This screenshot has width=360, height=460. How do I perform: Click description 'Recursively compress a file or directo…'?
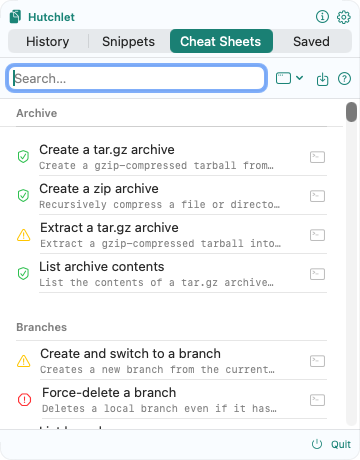pyautogui.click(x=159, y=204)
